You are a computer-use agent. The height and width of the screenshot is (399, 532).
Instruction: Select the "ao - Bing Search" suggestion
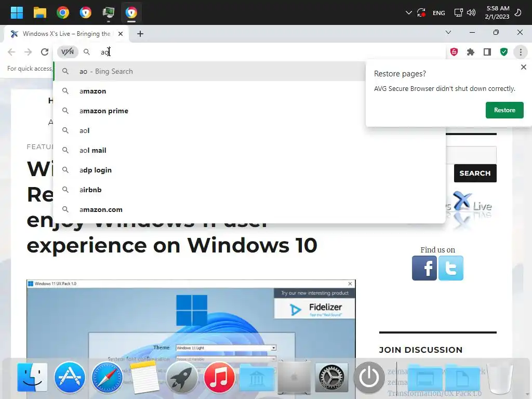coord(209,71)
